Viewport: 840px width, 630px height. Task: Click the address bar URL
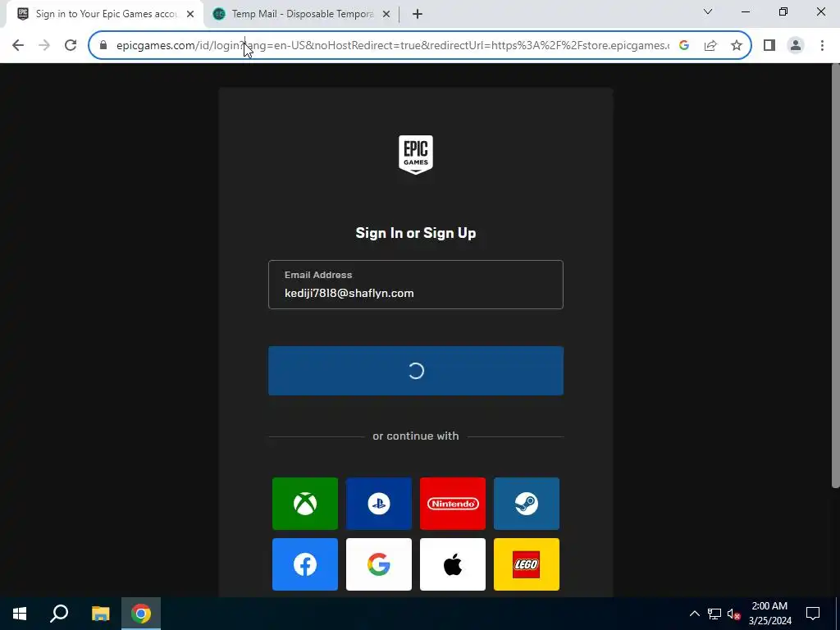coord(393,45)
